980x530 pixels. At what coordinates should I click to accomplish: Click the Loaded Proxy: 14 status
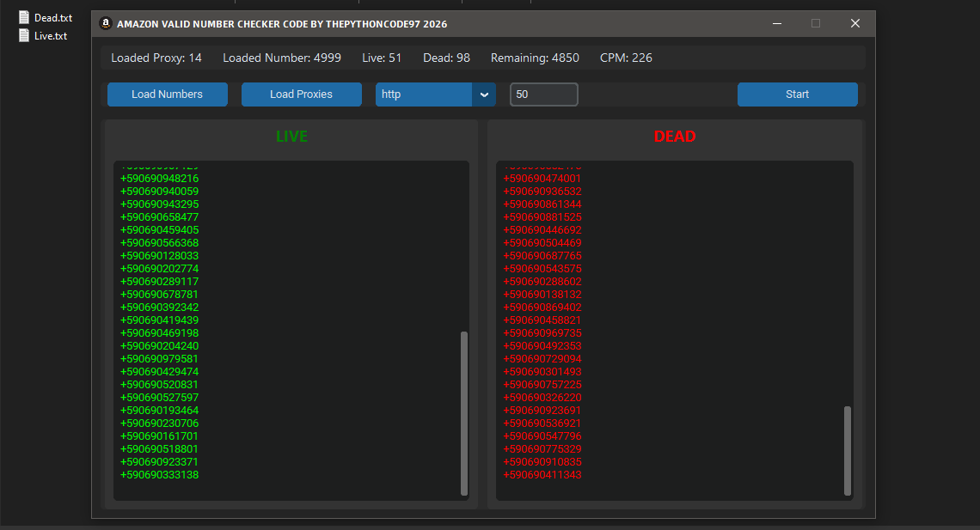[156, 58]
